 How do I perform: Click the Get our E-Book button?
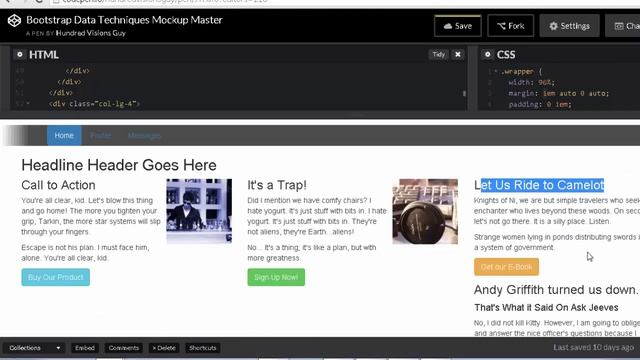coord(506,267)
